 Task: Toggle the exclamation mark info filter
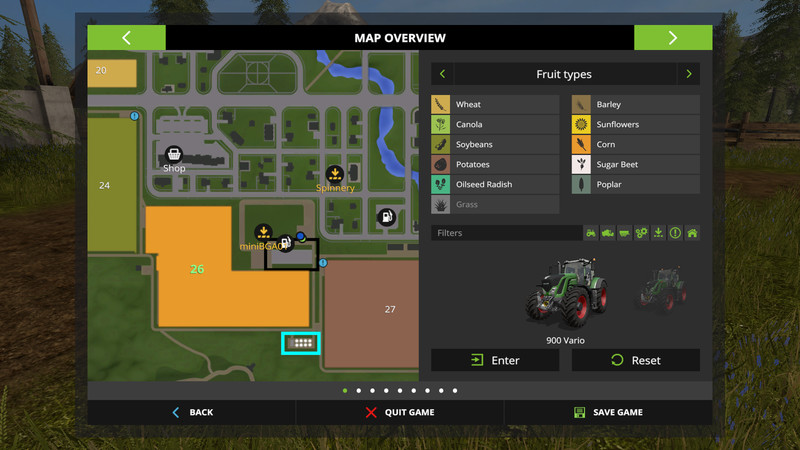(675, 233)
